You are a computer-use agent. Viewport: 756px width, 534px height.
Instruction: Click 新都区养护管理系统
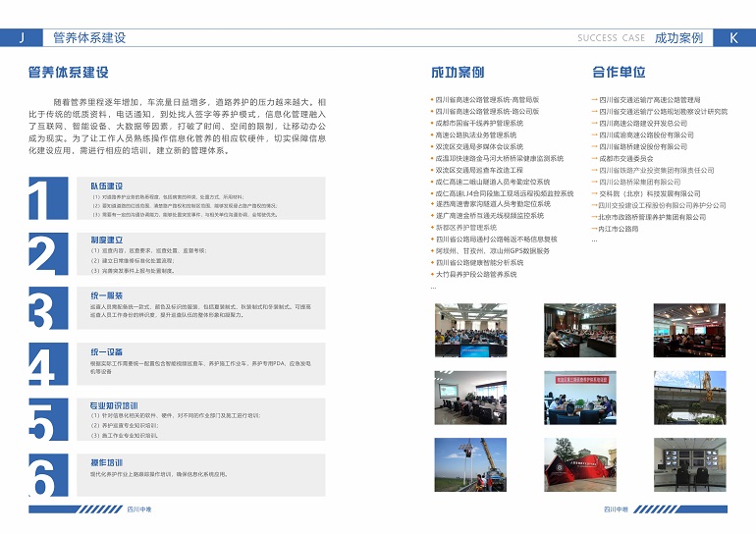coord(466,228)
